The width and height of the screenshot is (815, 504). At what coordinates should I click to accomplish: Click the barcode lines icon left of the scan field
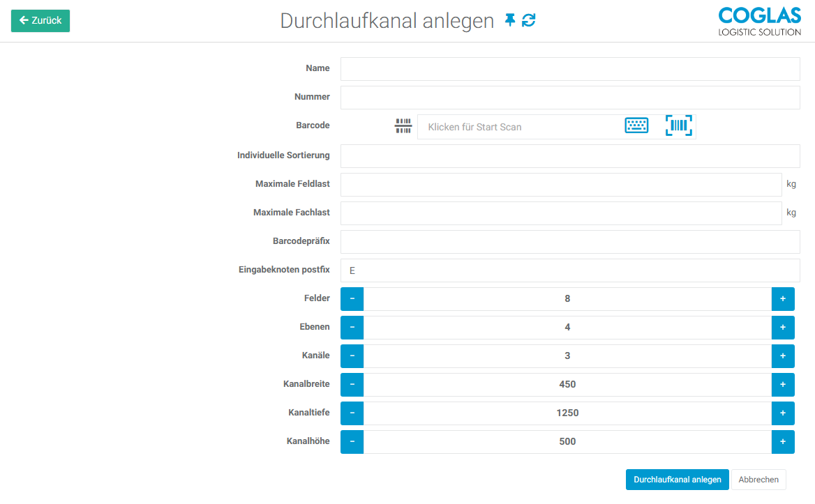pos(403,126)
